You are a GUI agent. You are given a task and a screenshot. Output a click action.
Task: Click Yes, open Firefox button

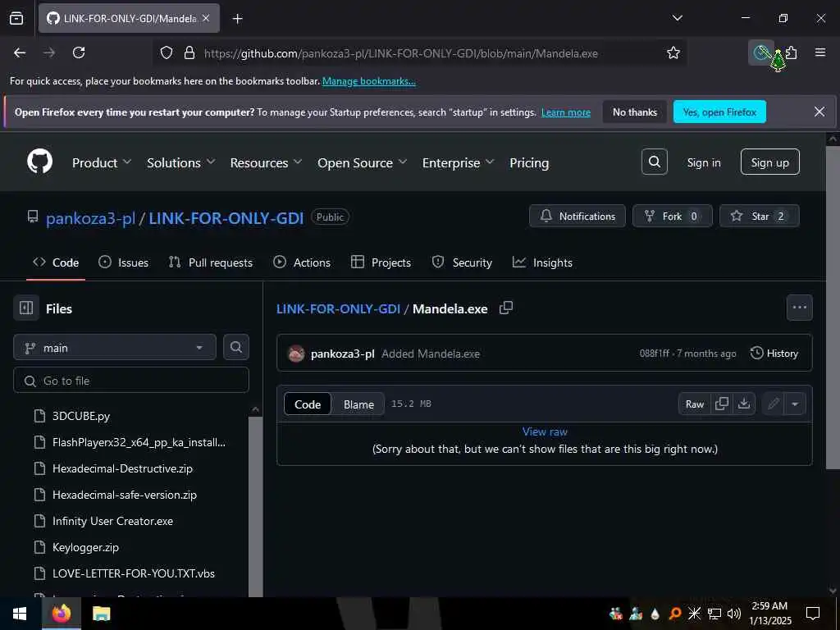[x=719, y=112]
